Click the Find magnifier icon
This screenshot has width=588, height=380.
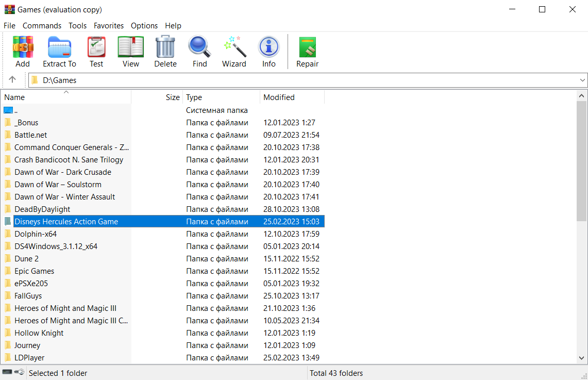pyautogui.click(x=199, y=47)
